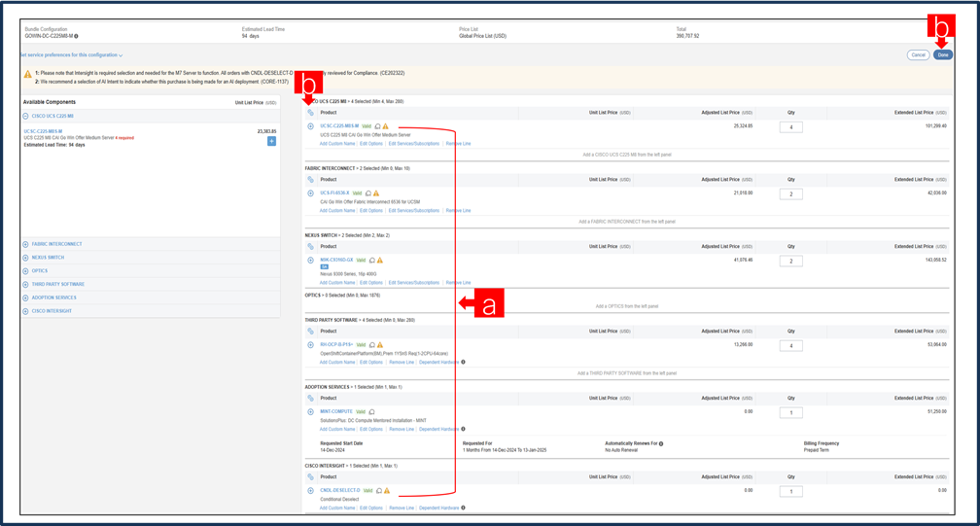Screen dimensions: 980x526
Task: Click Edit Options for UCSC-C225-M8S-M
Action: (x=371, y=144)
